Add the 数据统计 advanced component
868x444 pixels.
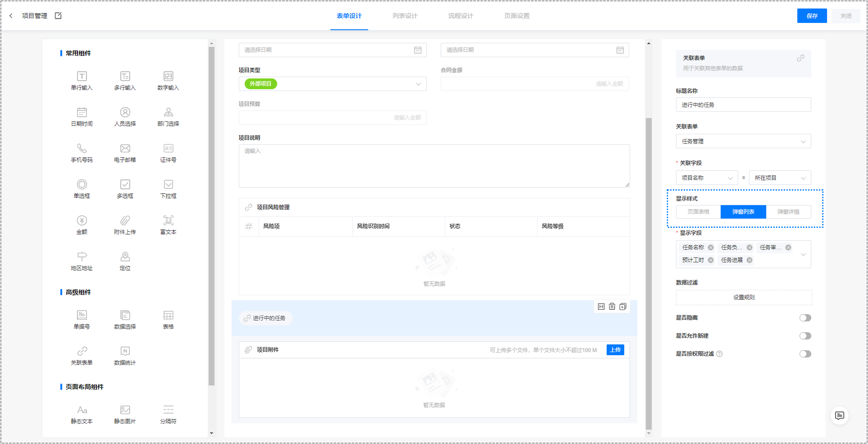pos(125,356)
